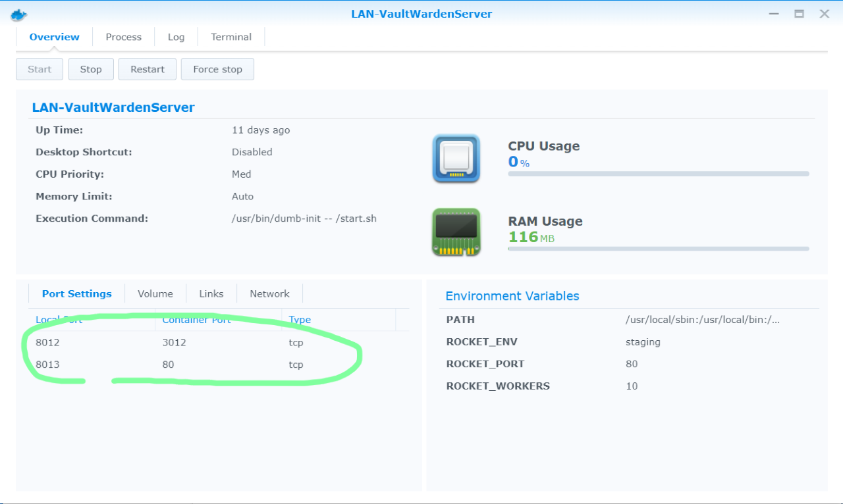Viewport: 843px width, 504px height.
Task: Force stop the container
Action: (x=217, y=69)
